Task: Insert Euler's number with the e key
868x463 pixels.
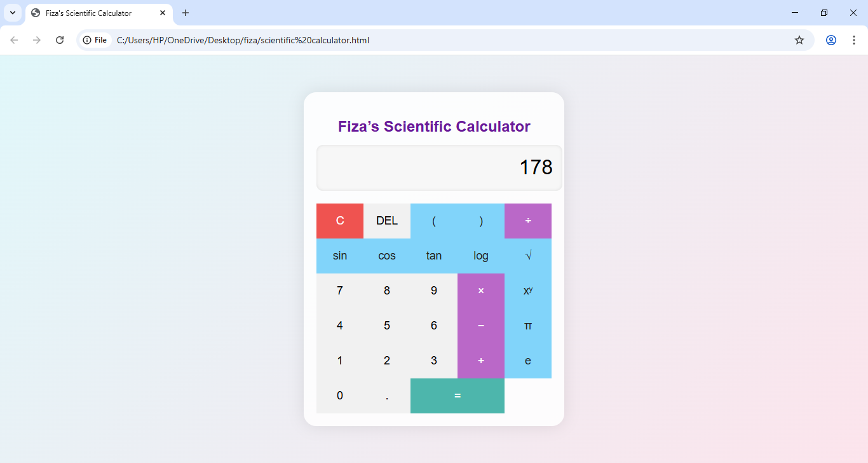Action: pyautogui.click(x=527, y=361)
